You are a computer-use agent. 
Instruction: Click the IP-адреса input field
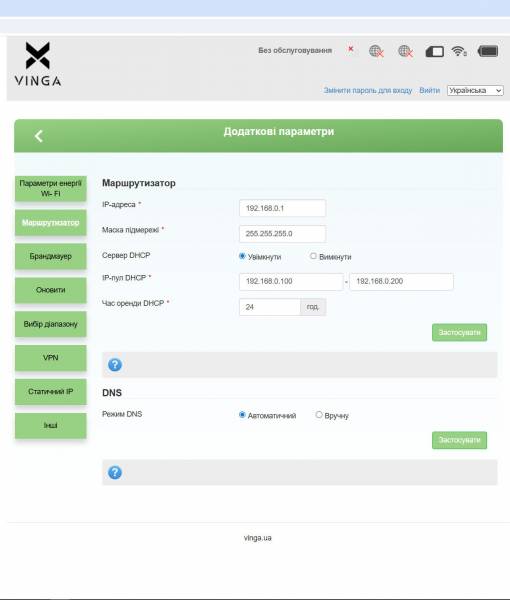[x=282, y=208]
